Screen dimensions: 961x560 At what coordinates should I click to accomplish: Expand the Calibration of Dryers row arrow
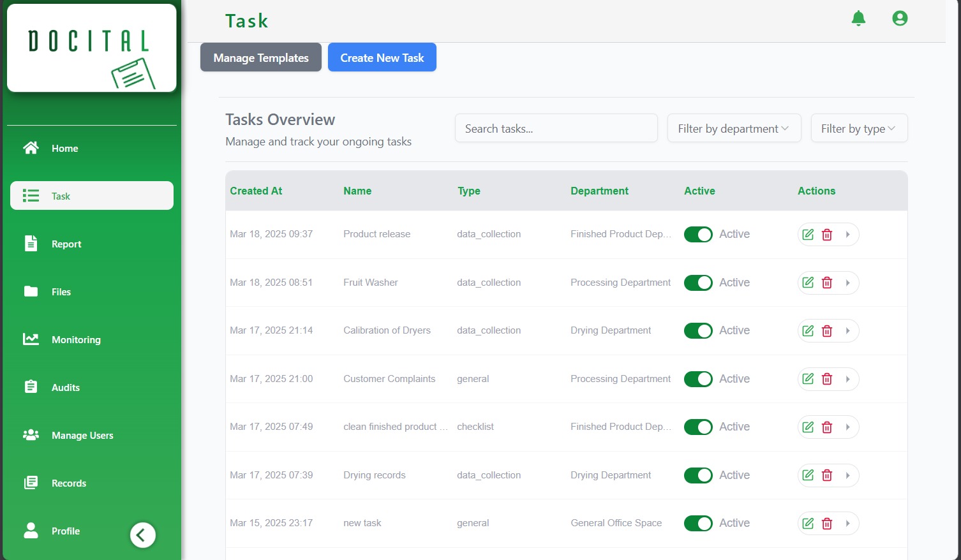(x=847, y=330)
